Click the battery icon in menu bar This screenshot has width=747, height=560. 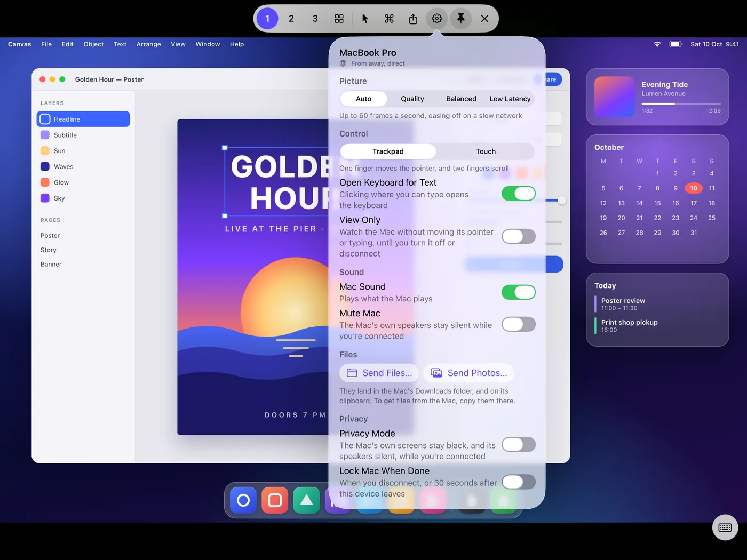coord(676,44)
